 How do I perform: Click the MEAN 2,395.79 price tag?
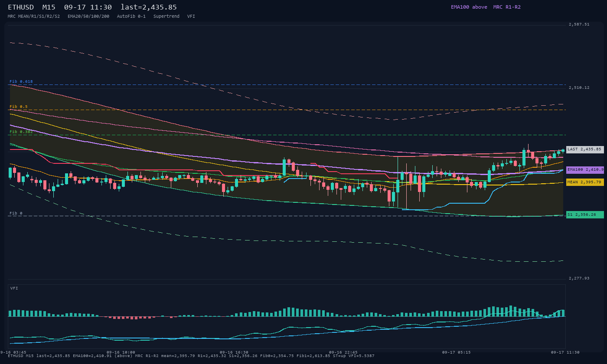[585, 182]
